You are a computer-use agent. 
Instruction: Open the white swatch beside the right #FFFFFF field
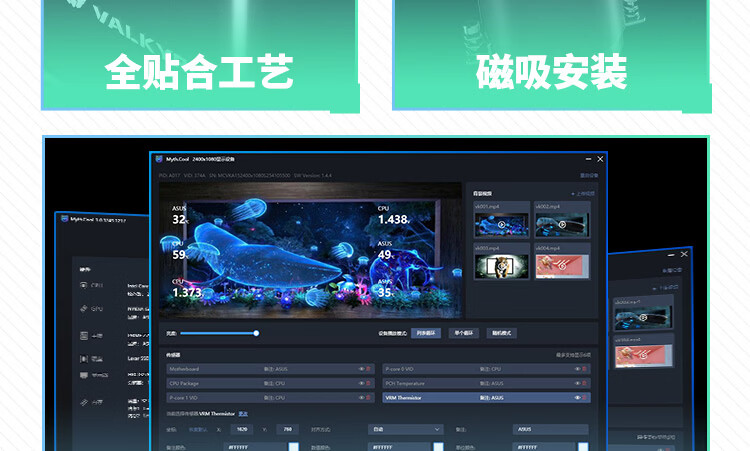pos(583,447)
